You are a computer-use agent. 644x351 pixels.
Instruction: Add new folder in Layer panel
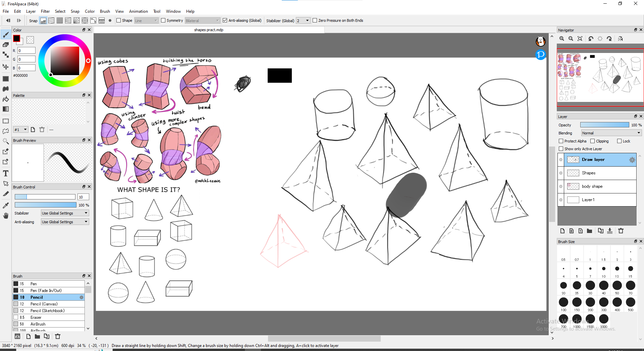tap(589, 231)
